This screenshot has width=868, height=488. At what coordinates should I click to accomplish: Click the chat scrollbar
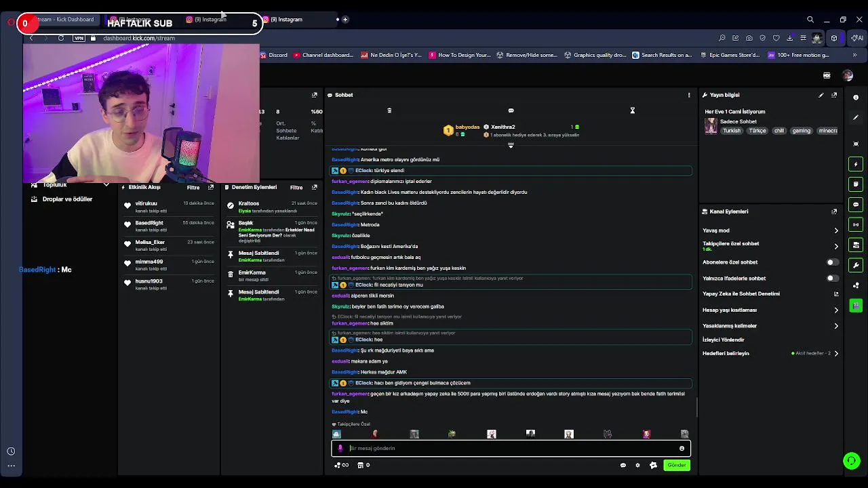[696, 407]
